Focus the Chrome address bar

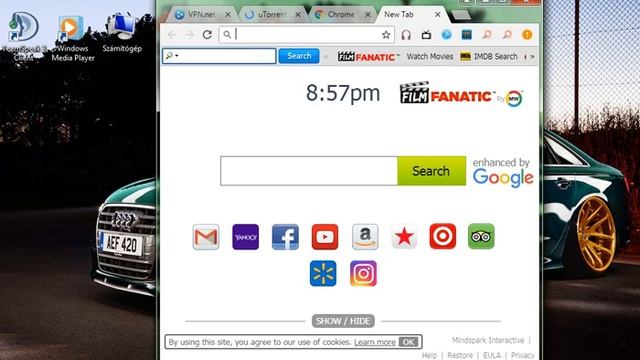click(x=306, y=35)
